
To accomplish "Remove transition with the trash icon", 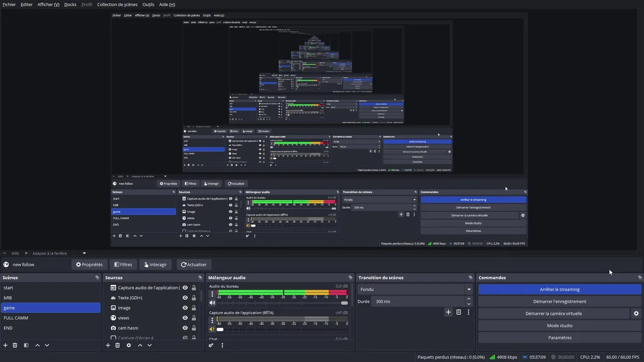I will pos(458,312).
